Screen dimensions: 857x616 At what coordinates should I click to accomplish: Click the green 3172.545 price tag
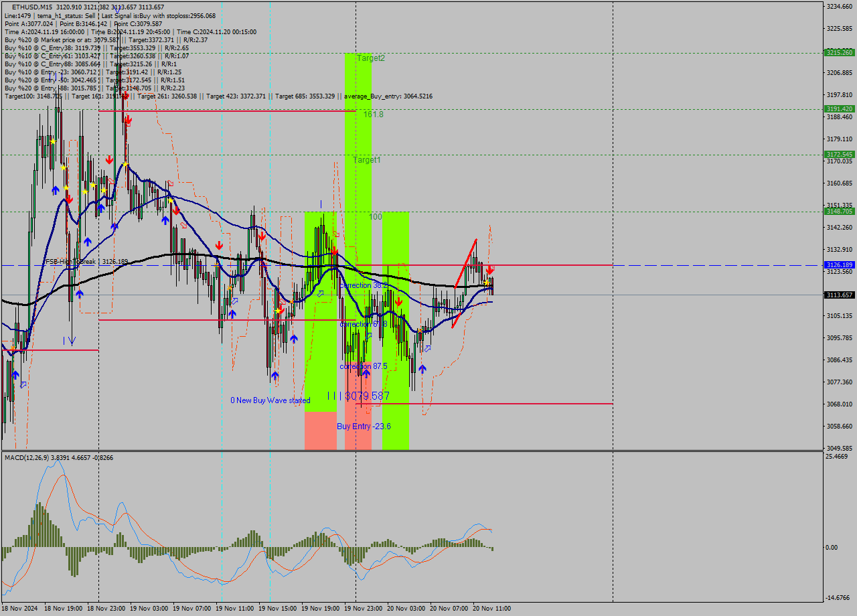coord(839,154)
